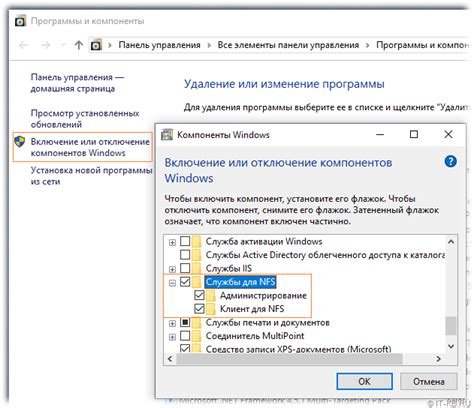This screenshot has width=474, height=408.
Task: Check the Соединитель MultiPoint checkbox
Action: (x=185, y=336)
